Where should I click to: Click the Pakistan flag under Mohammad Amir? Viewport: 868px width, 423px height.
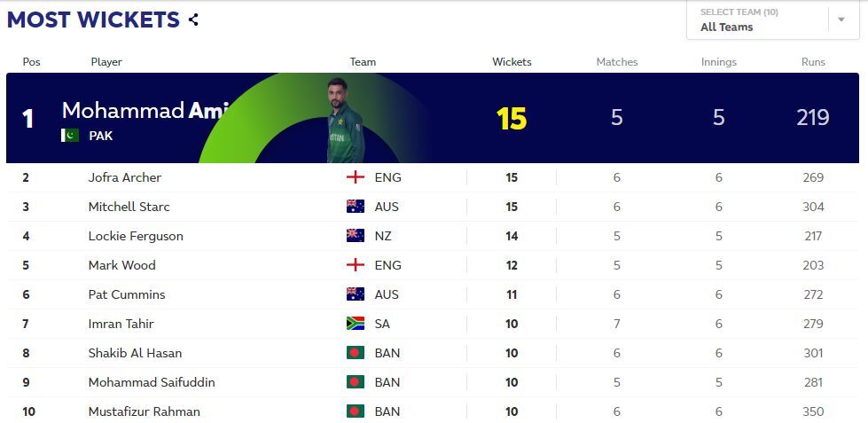point(70,135)
